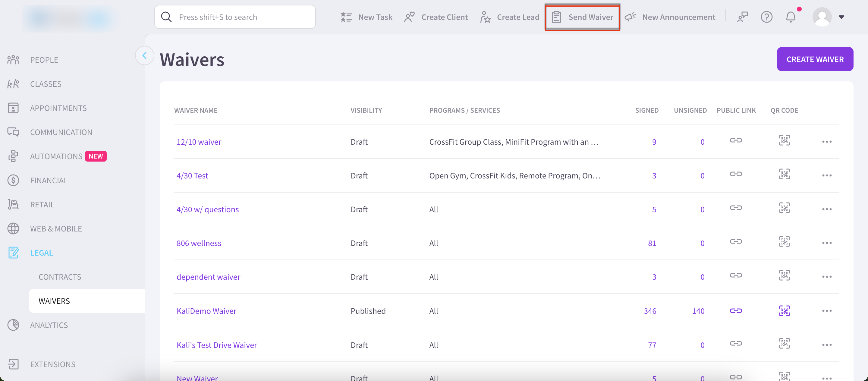Image resolution: width=868 pixels, height=381 pixels.
Task: Show QR code for 806 wellness
Action: (784, 241)
